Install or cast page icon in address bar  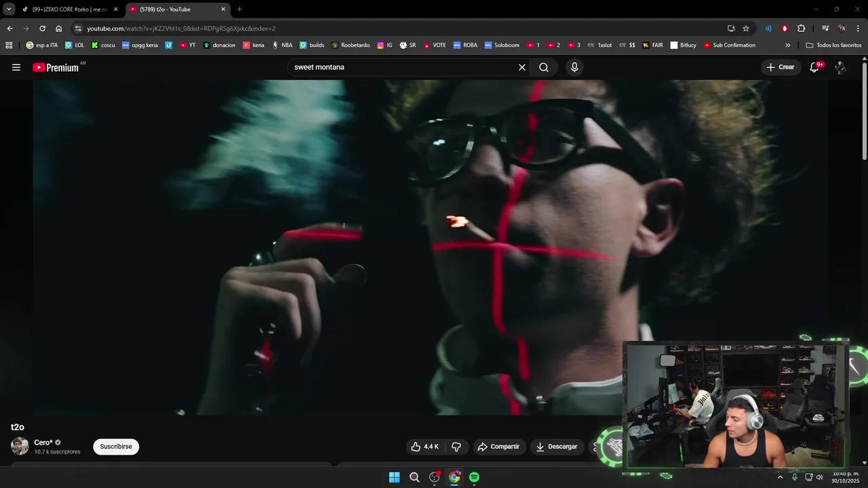(x=731, y=28)
